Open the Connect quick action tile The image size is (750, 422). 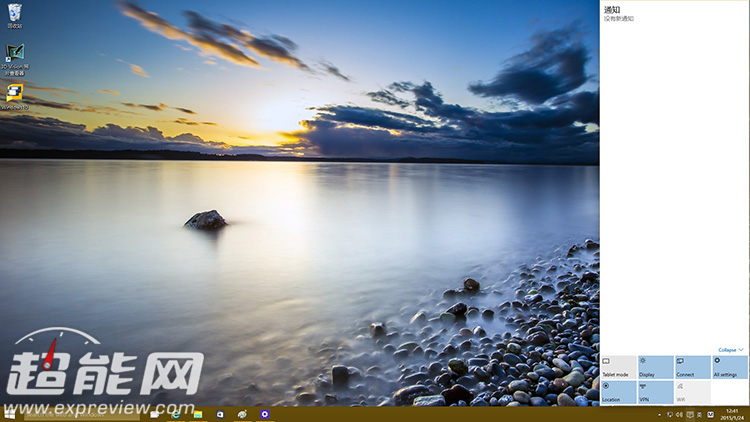pyautogui.click(x=692, y=367)
